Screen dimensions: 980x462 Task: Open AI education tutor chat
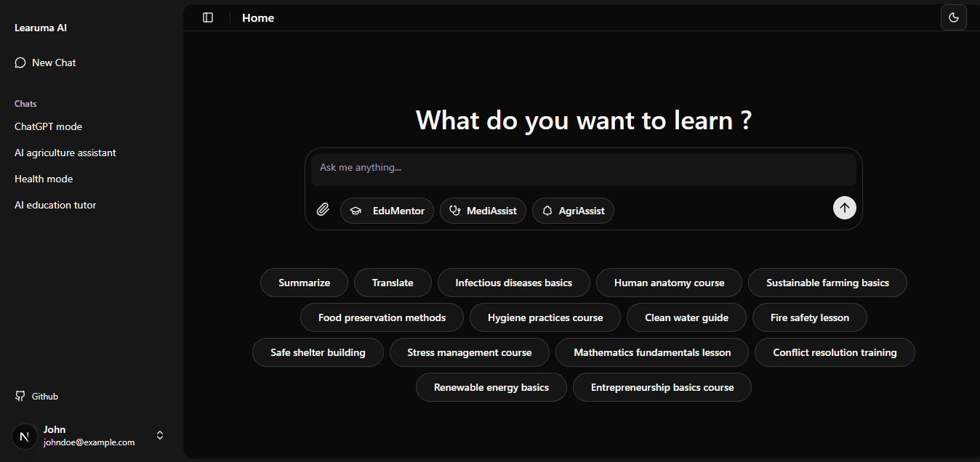coord(55,205)
